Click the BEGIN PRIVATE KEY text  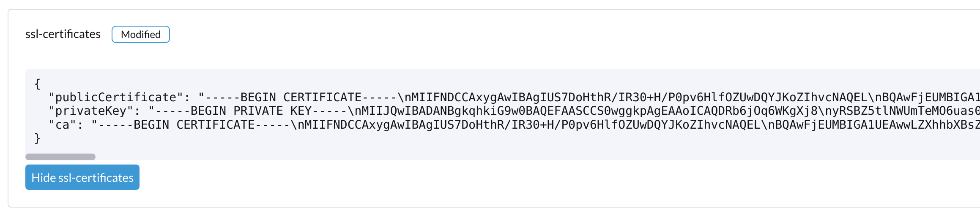tap(251, 111)
